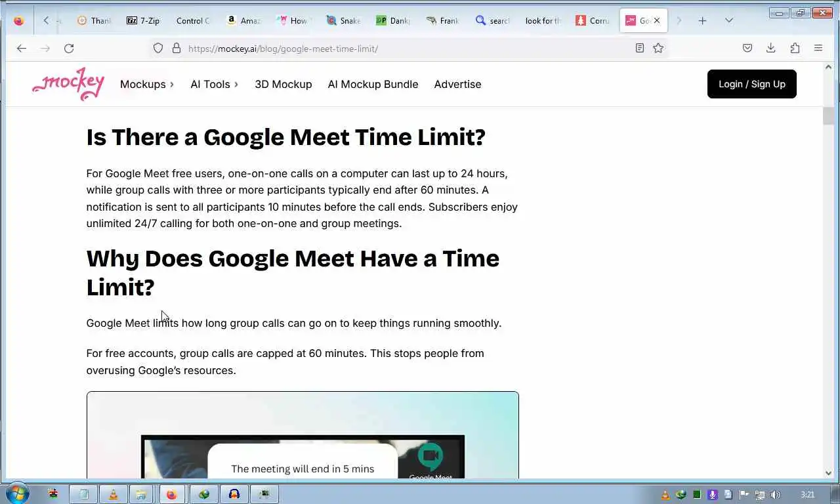Open the tracking protection shield icon
The image size is (840, 504).
click(x=158, y=49)
